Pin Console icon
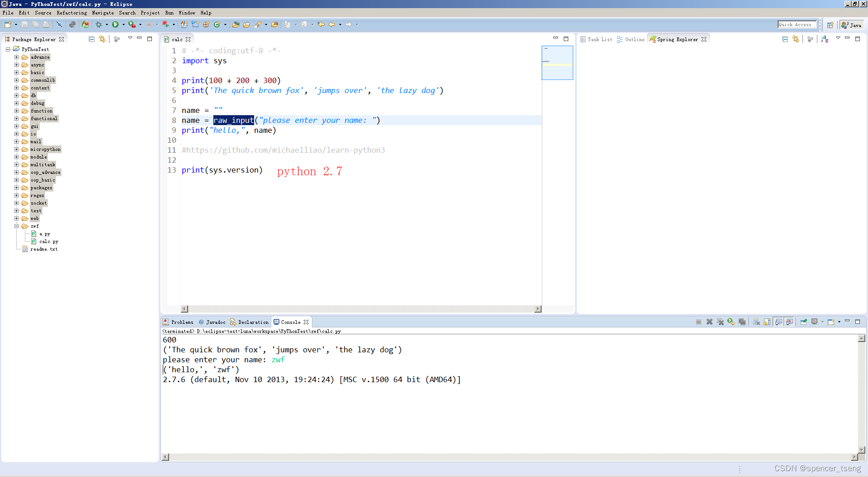 pos(803,322)
